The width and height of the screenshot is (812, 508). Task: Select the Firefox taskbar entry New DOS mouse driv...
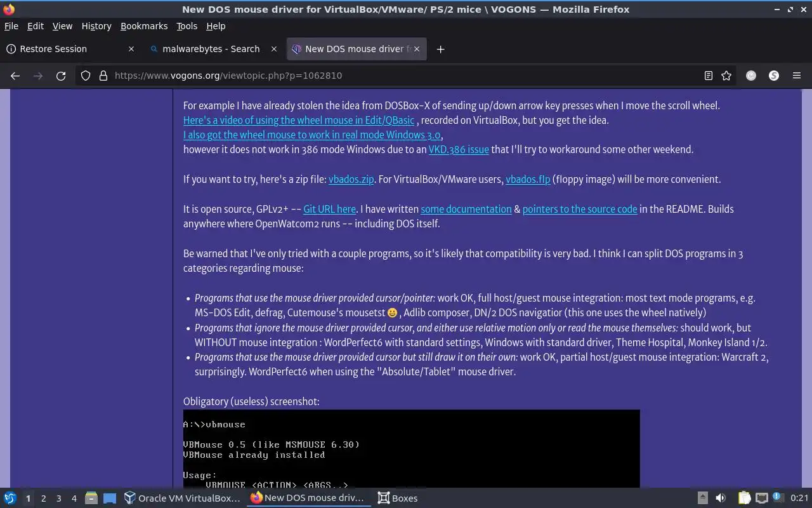[308, 498]
